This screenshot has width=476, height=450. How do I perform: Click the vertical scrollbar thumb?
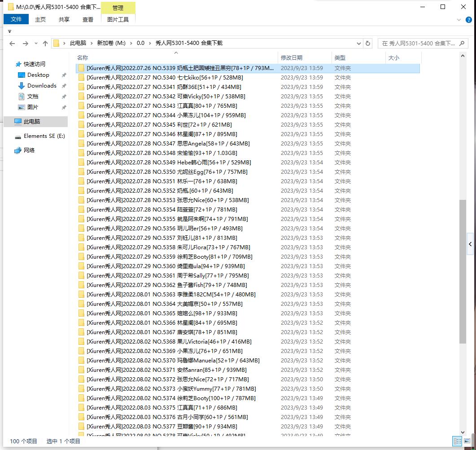[x=463, y=272]
